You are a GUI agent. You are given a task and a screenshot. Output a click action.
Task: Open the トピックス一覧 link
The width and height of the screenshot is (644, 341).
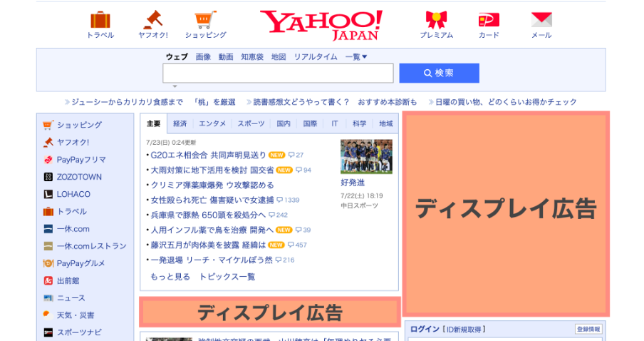(227, 277)
